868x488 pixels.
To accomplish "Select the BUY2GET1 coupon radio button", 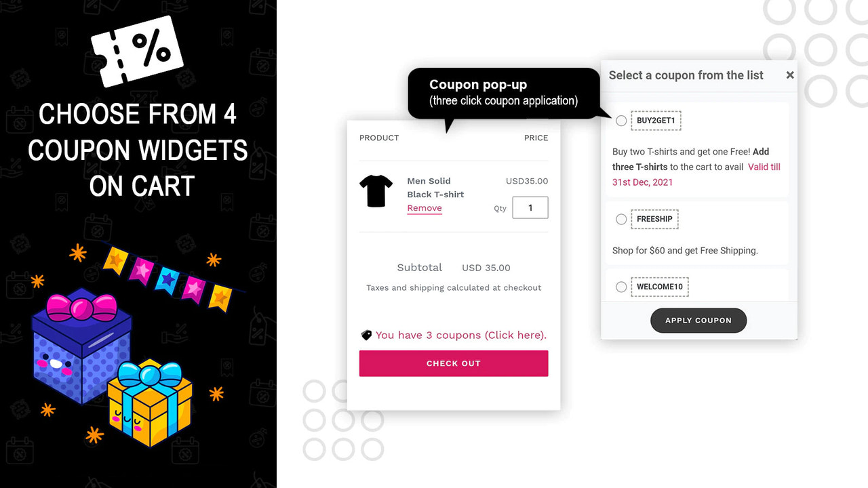I will pyautogui.click(x=621, y=120).
